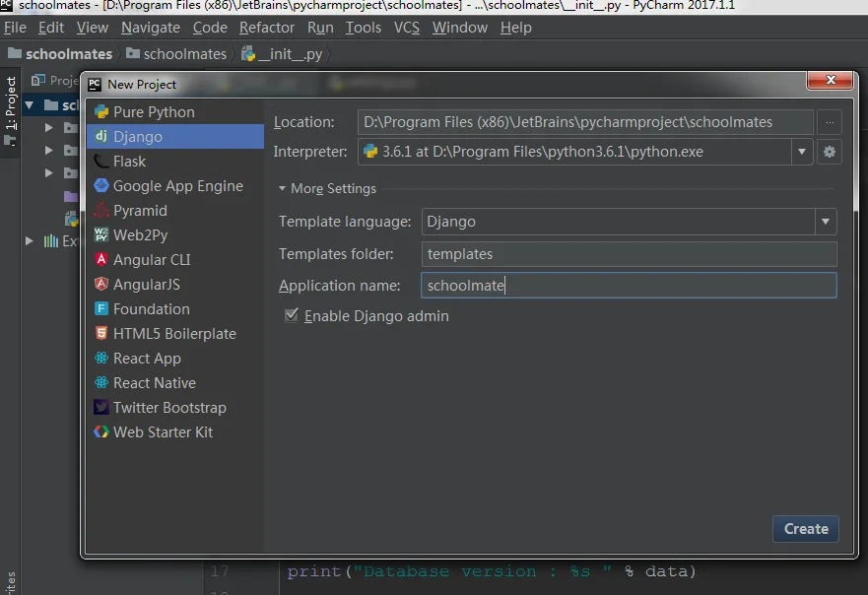Choose AngularJS project type
The image size is (868, 595).
(175, 285)
